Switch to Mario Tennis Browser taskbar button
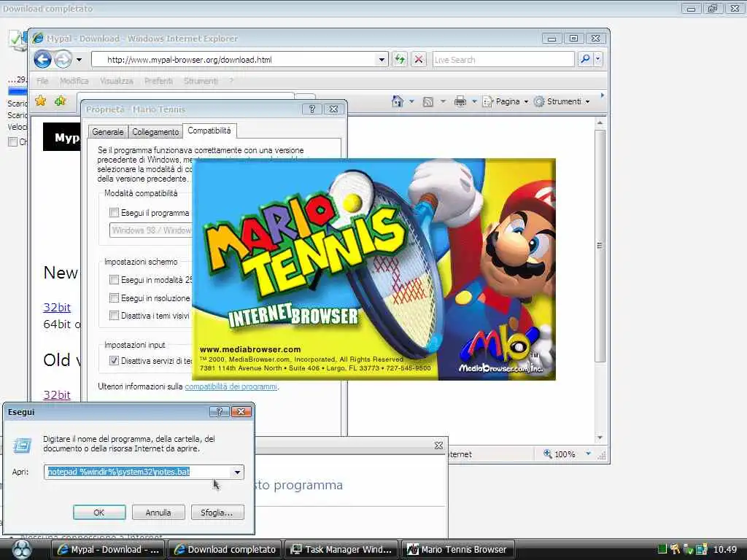The width and height of the screenshot is (747, 560). click(458, 549)
